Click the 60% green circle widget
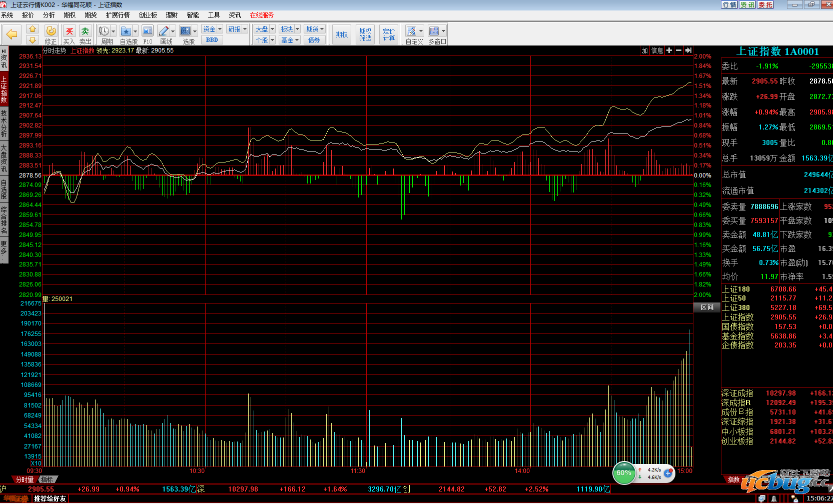 click(624, 472)
